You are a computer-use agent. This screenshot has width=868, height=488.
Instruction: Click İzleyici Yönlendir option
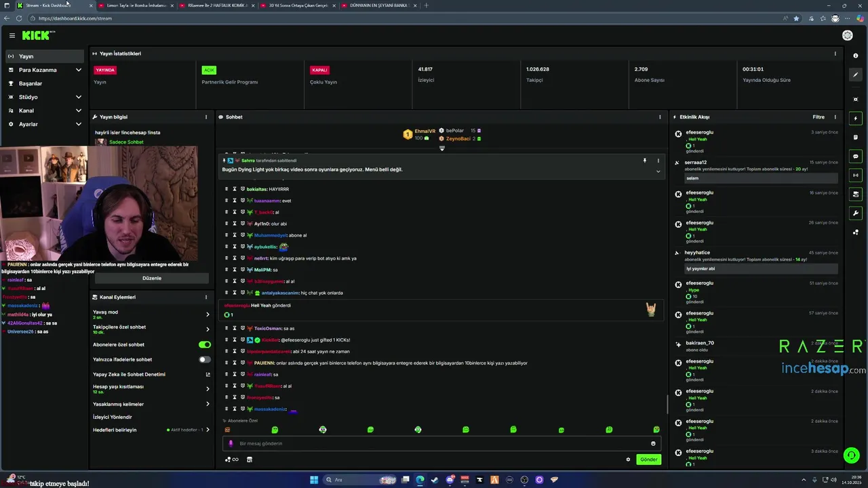point(113,417)
